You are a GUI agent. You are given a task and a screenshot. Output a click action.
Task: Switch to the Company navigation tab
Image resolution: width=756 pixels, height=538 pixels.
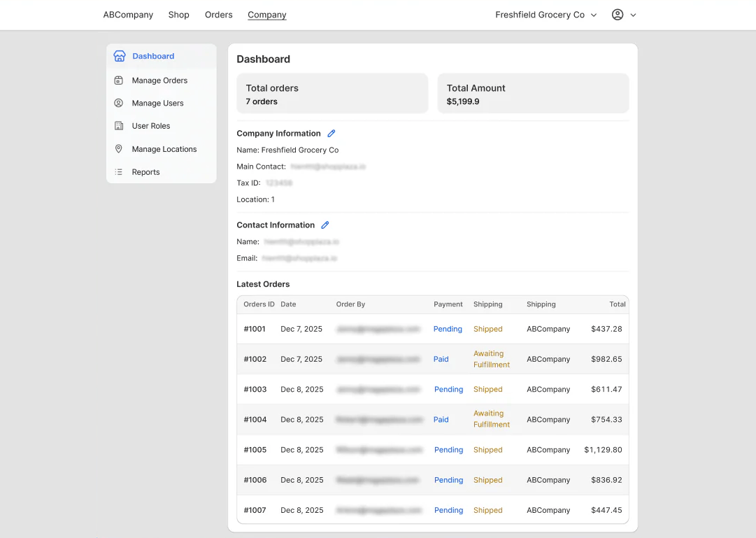point(266,14)
